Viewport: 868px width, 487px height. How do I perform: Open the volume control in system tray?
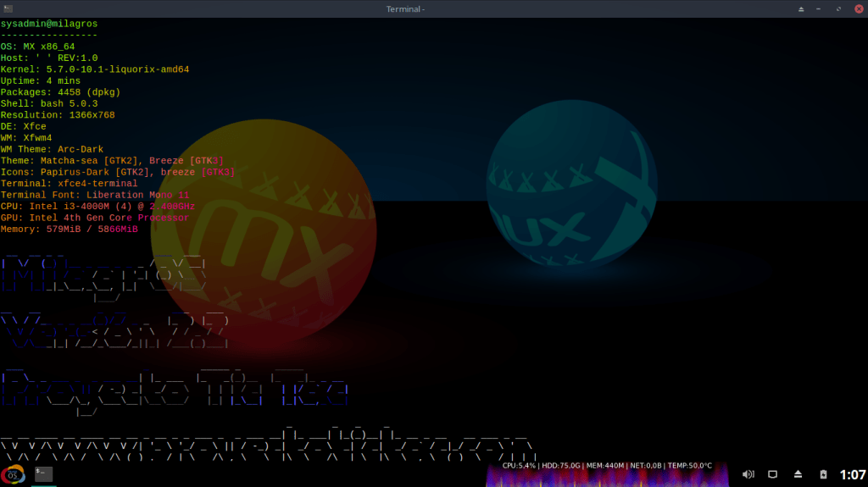tap(748, 474)
